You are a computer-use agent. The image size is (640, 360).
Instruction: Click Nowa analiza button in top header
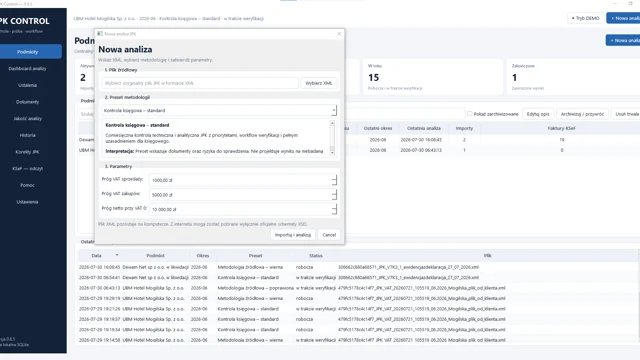coord(623,18)
